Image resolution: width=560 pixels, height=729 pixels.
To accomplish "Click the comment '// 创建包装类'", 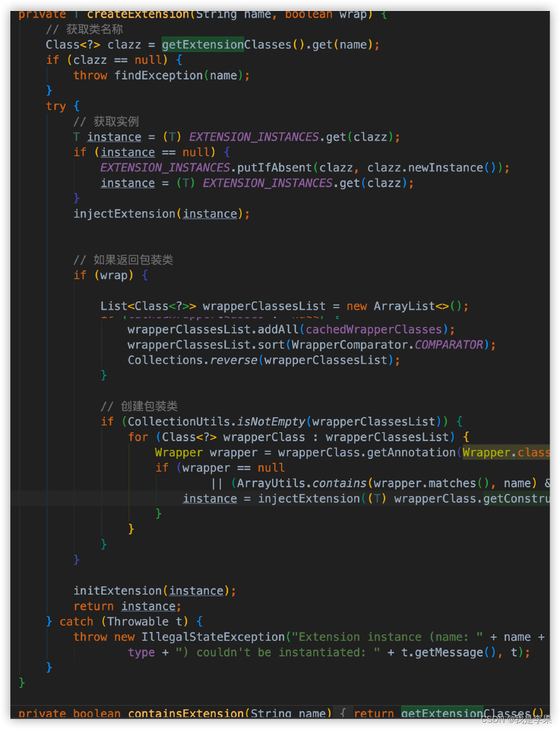I will tap(139, 406).
